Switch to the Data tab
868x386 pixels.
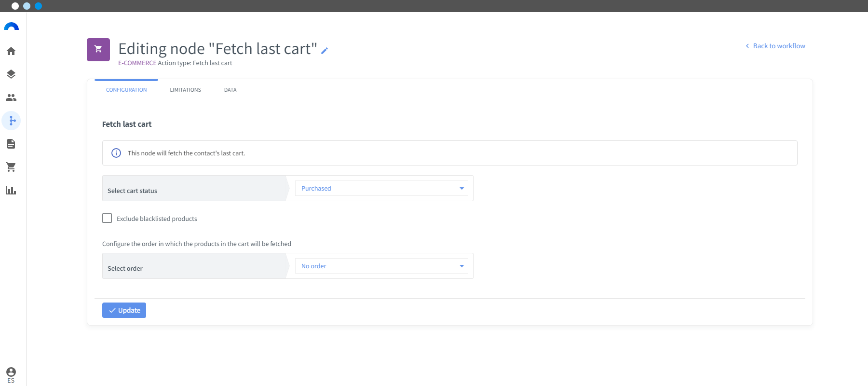click(x=231, y=90)
